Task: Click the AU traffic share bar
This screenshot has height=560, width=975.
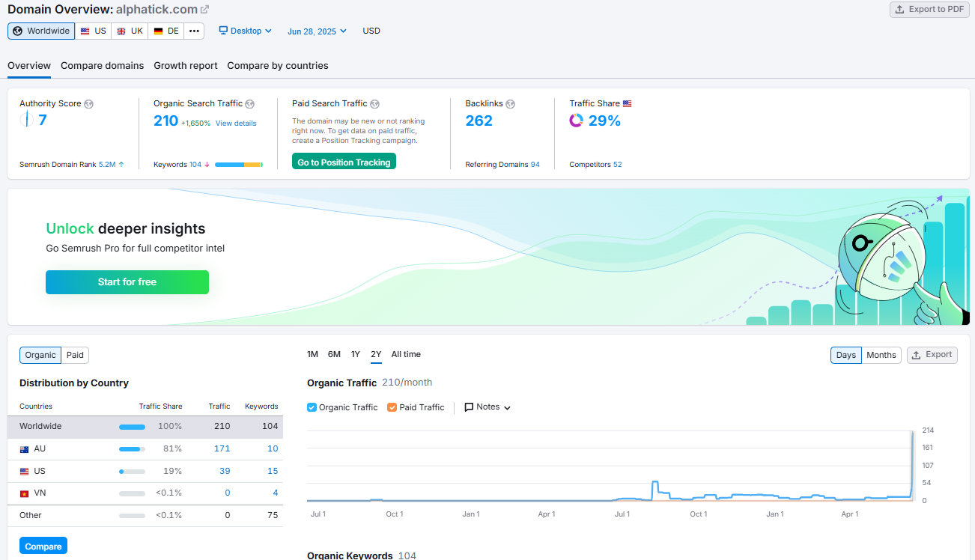Action: click(132, 449)
